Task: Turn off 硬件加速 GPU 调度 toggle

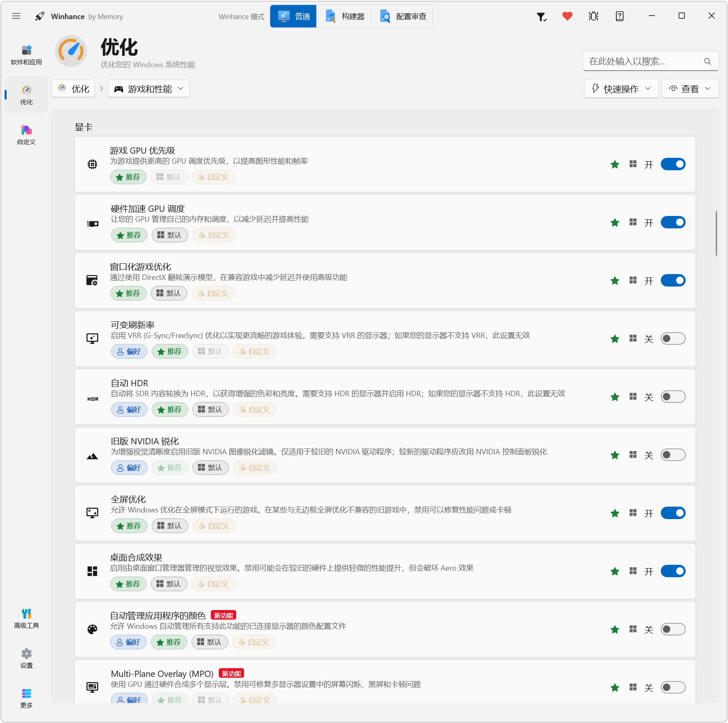Action: 673,222
